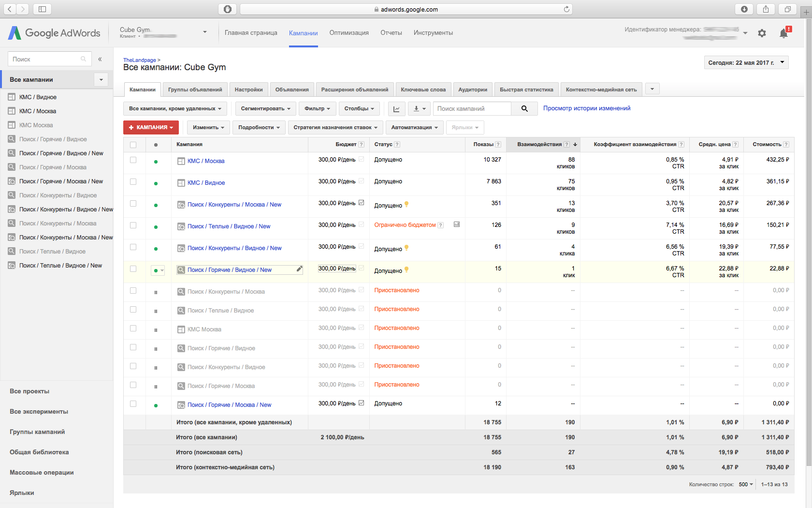Collapse the left sidebar with double-chevron

(100, 59)
